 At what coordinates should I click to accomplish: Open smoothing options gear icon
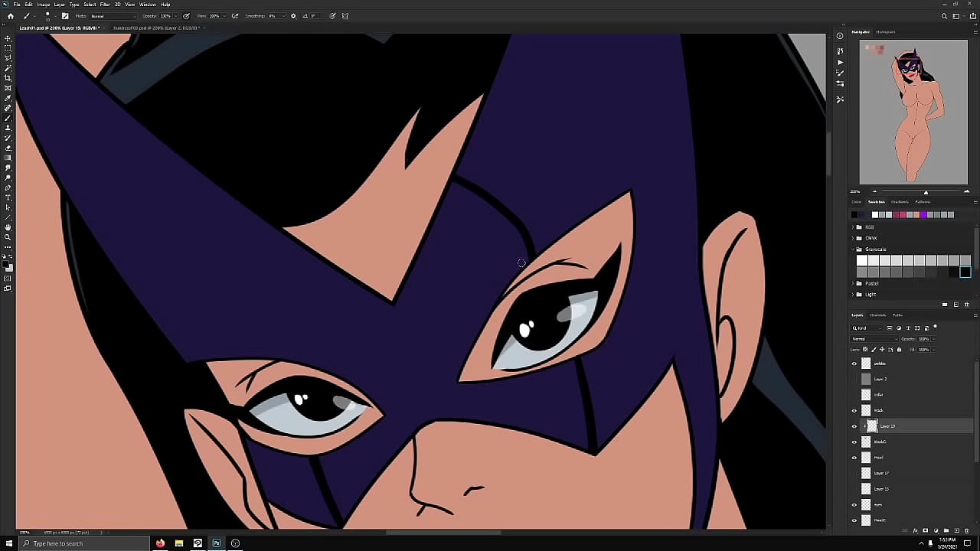(x=293, y=16)
